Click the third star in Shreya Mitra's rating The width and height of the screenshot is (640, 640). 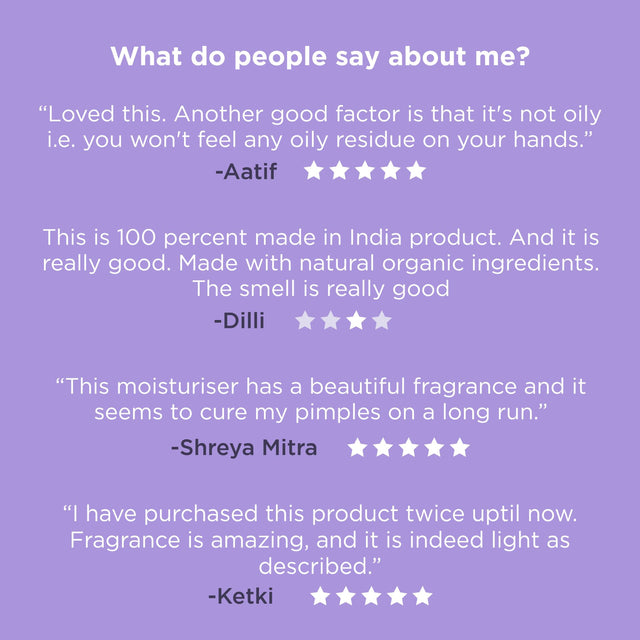(x=408, y=447)
